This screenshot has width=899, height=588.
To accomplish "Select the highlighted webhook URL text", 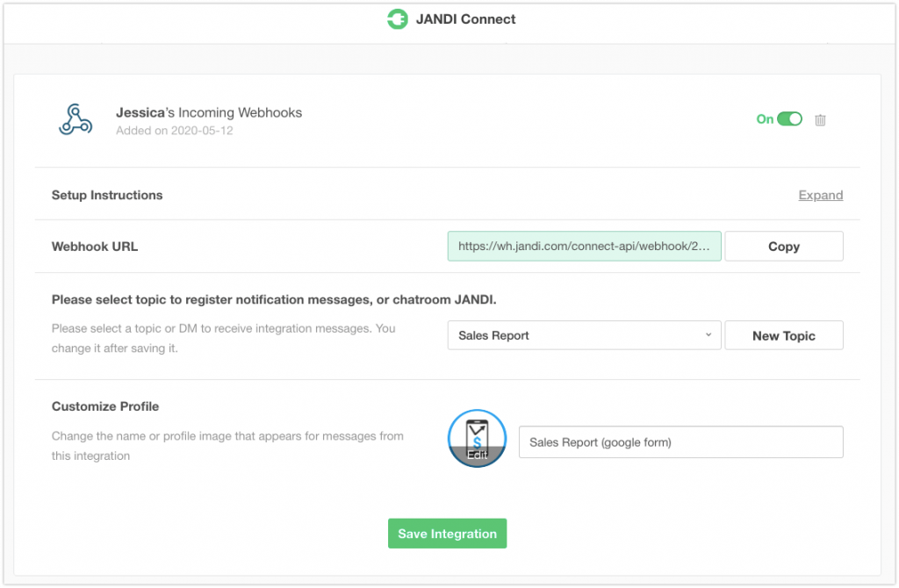I will 584,247.
